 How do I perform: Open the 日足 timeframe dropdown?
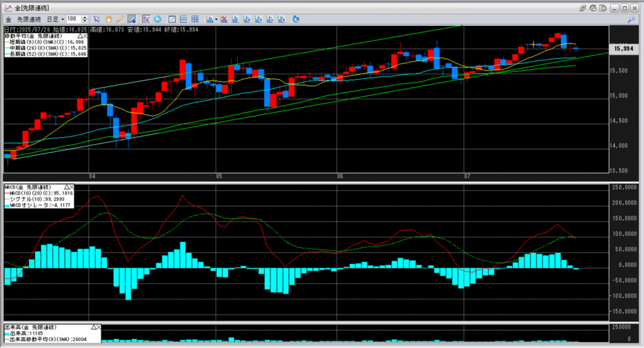[x=63, y=20]
